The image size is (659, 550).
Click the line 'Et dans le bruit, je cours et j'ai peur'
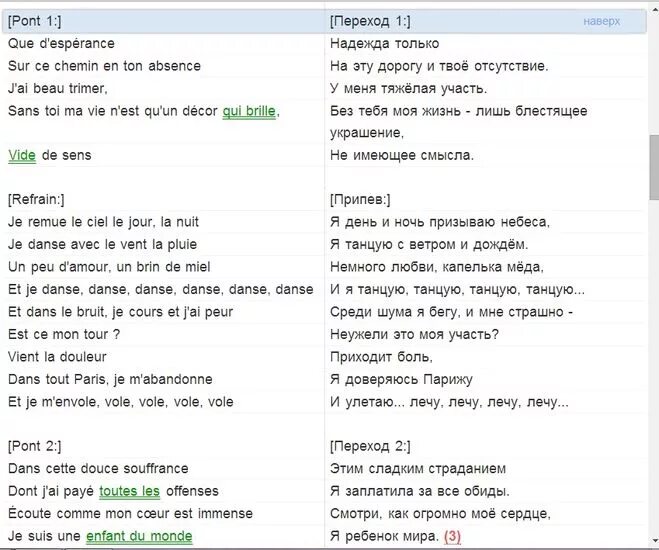point(120,312)
